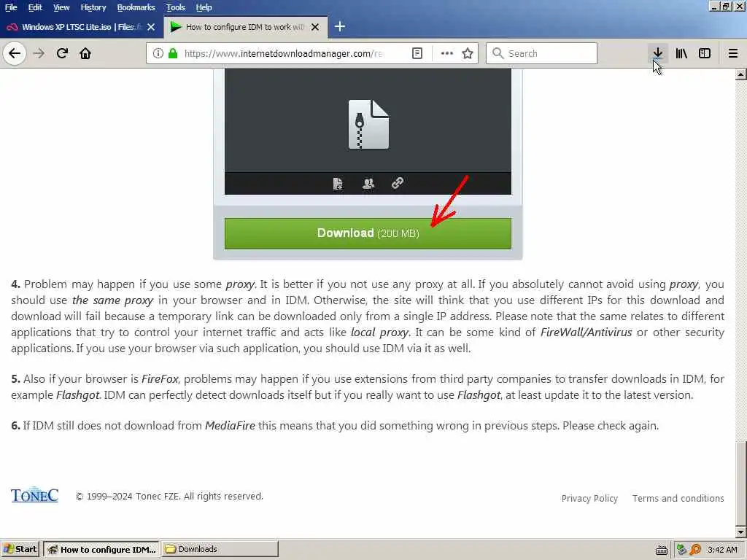Viewport: 747px width, 560px height.
Task: Click the tray icon left of the orange magnifier
Action: 681,550
